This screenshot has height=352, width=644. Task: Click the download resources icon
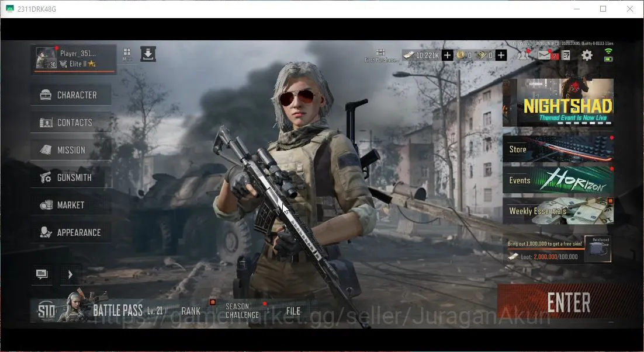(148, 54)
